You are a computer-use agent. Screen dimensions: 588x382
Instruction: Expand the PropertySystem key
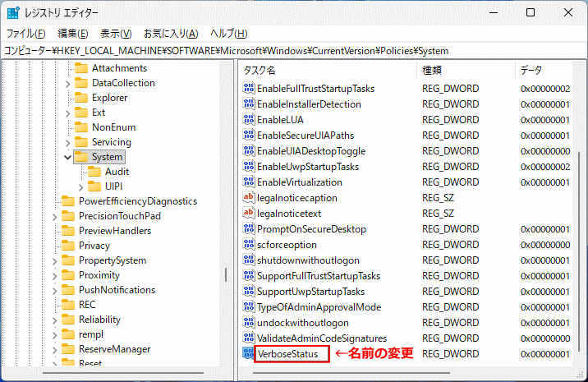55,261
